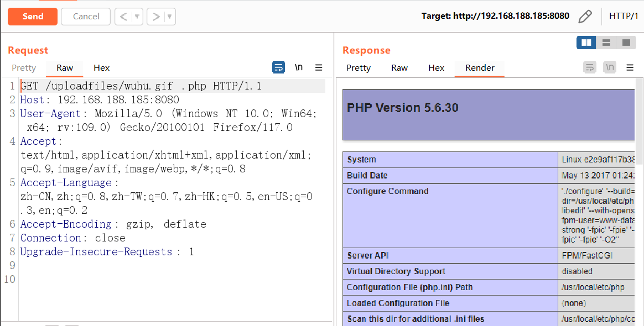Toggle non-printable characters in Response panel
This screenshot has height=326, width=644.
[610, 67]
